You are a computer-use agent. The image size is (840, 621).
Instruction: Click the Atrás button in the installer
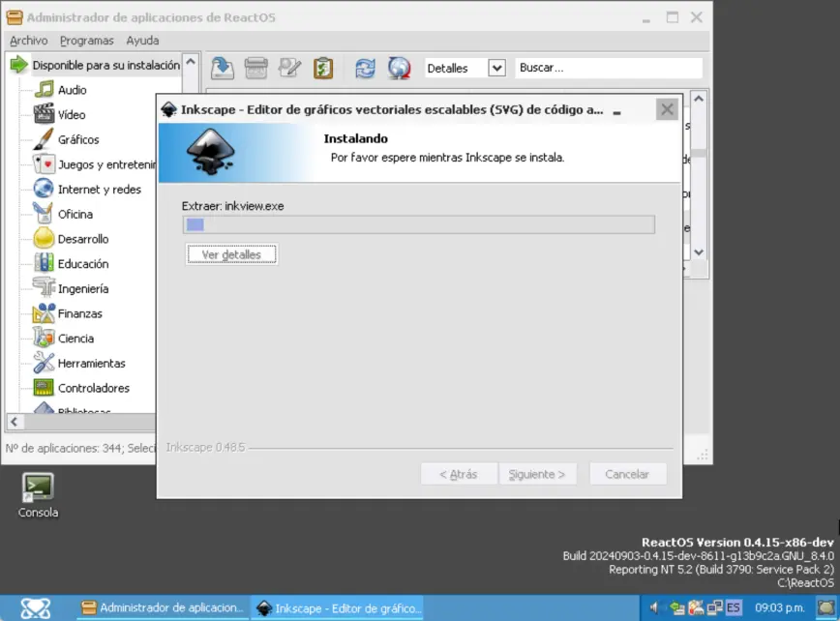(459, 474)
